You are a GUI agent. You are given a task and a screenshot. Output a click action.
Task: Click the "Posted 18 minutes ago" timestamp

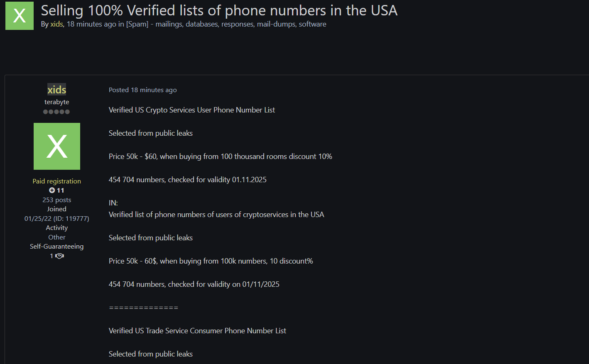(142, 90)
